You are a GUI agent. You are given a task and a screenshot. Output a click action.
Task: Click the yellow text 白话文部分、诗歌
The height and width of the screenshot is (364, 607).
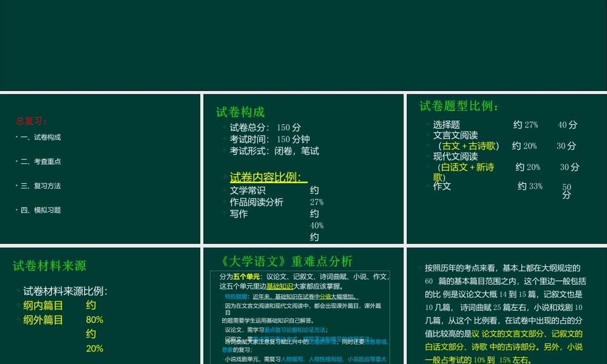[456, 346]
